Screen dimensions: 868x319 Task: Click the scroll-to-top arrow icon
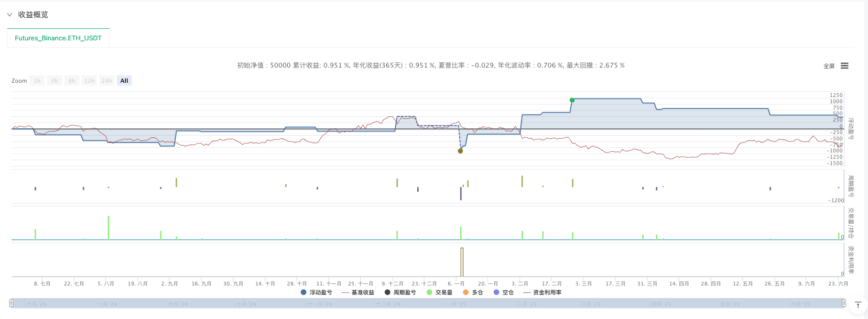point(858,305)
